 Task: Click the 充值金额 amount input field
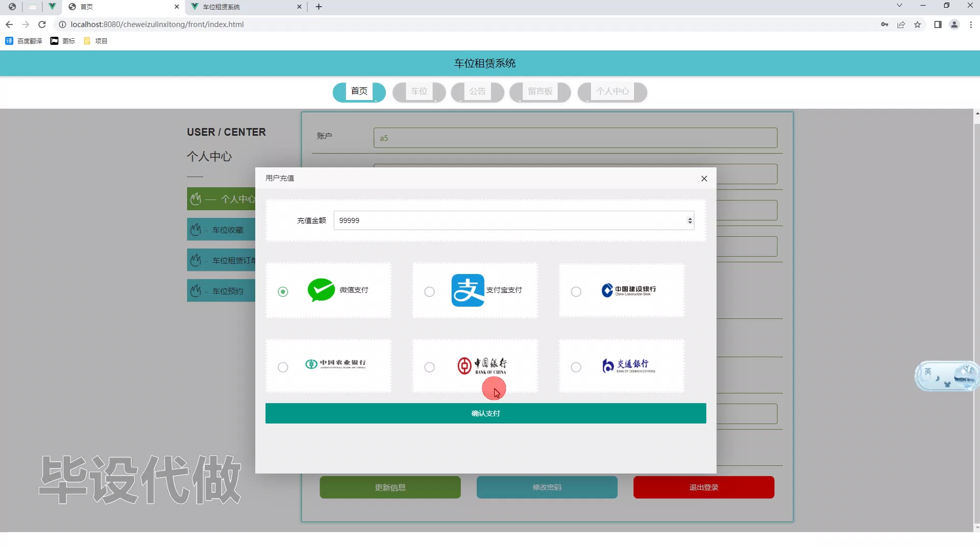(x=514, y=220)
